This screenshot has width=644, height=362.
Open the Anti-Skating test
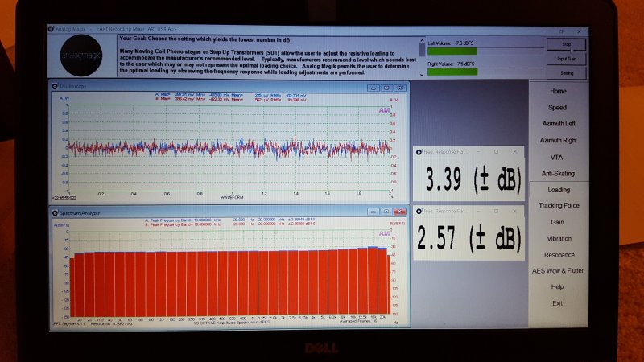[x=558, y=174]
